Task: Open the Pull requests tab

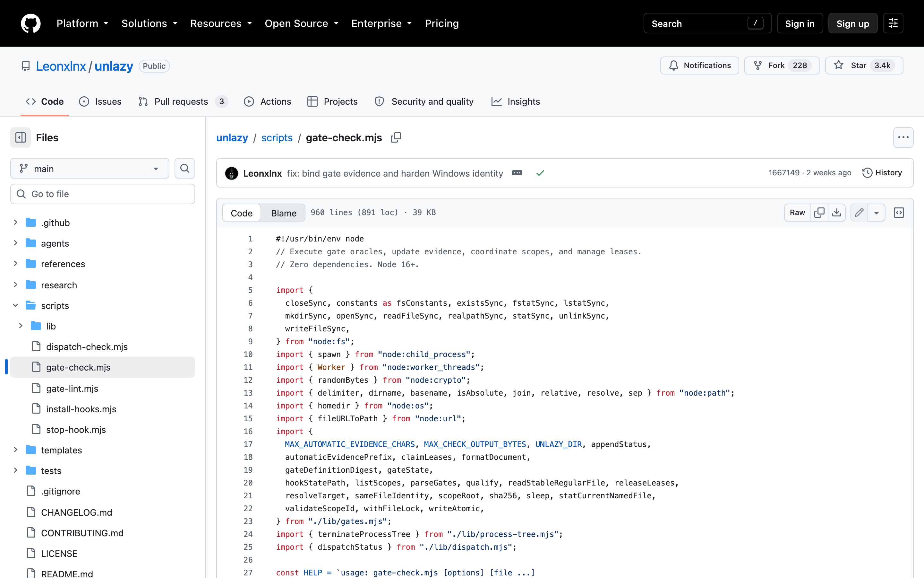Action: 183,102
